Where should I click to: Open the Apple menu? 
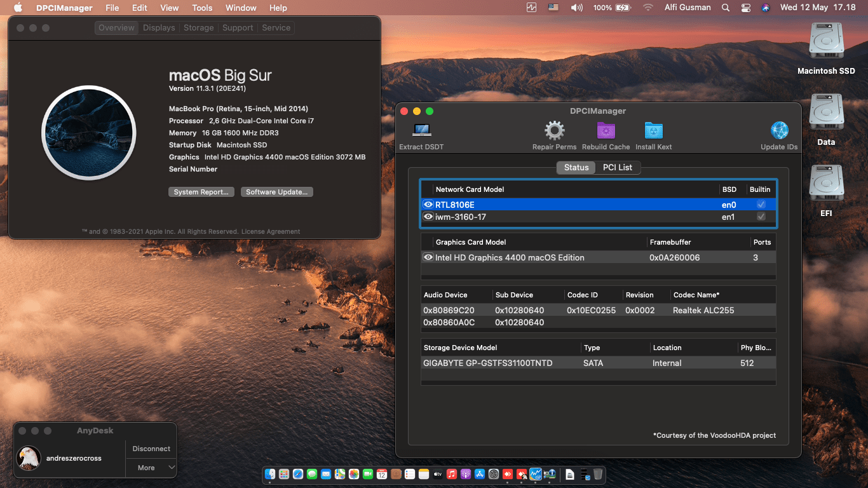click(x=18, y=8)
